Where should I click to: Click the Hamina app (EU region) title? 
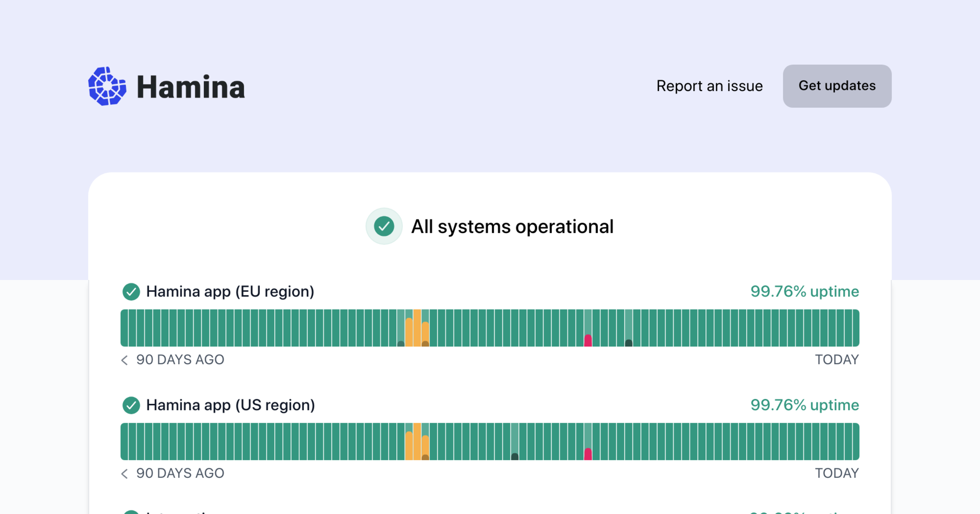[x=230, y=292]
